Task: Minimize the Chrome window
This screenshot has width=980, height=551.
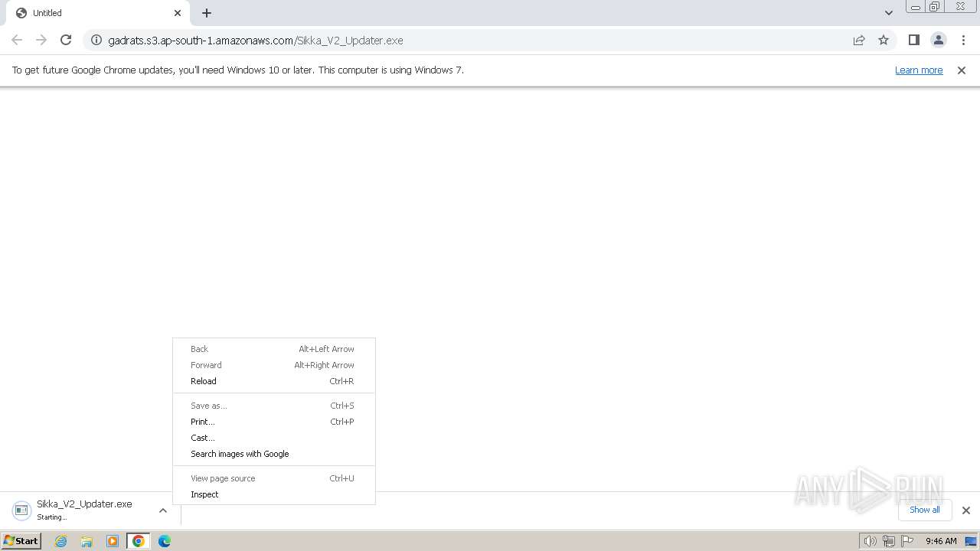Action: pyautogui.click(x=915, y=7)
